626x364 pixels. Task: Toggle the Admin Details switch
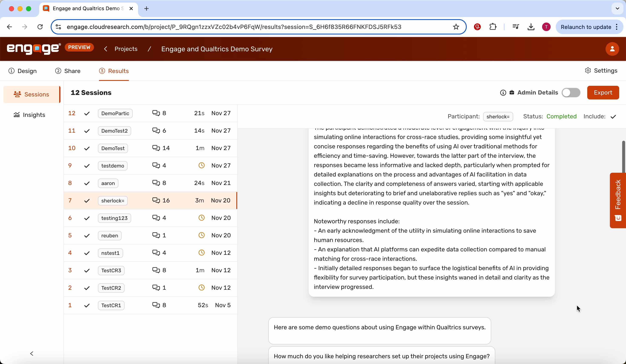pos(571,93)
